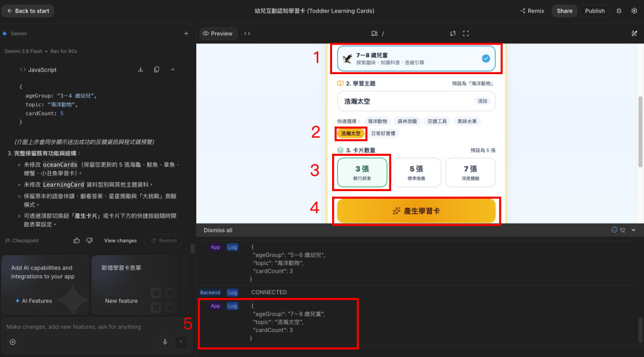Screen dimensions: 644x357
Task: Click the "3. 卡片數量" section heading
Action: [x=360, y=150]
